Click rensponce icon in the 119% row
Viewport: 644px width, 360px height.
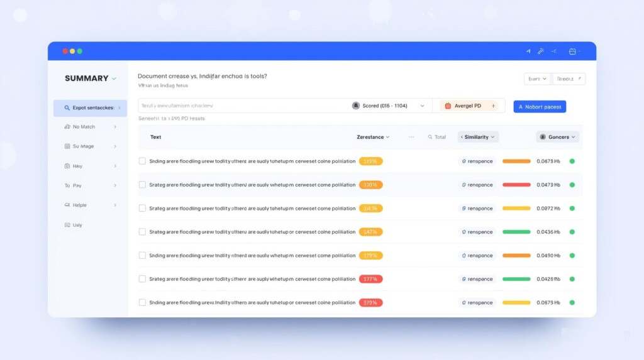click(464, 161)
